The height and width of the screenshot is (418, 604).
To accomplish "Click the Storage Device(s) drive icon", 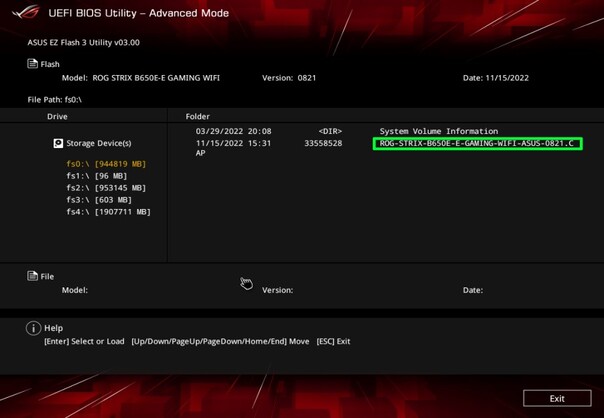I will pyautogui.click(x=58, y=144).
